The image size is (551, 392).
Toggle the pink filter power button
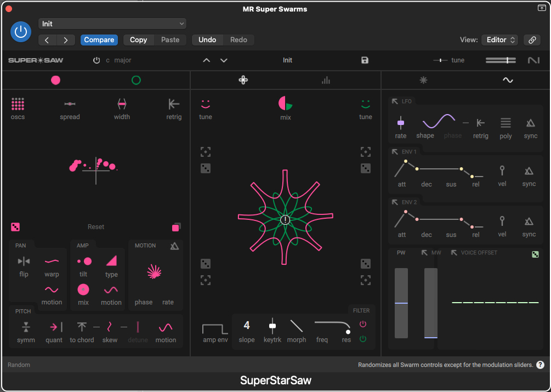(x=363, y=324)
